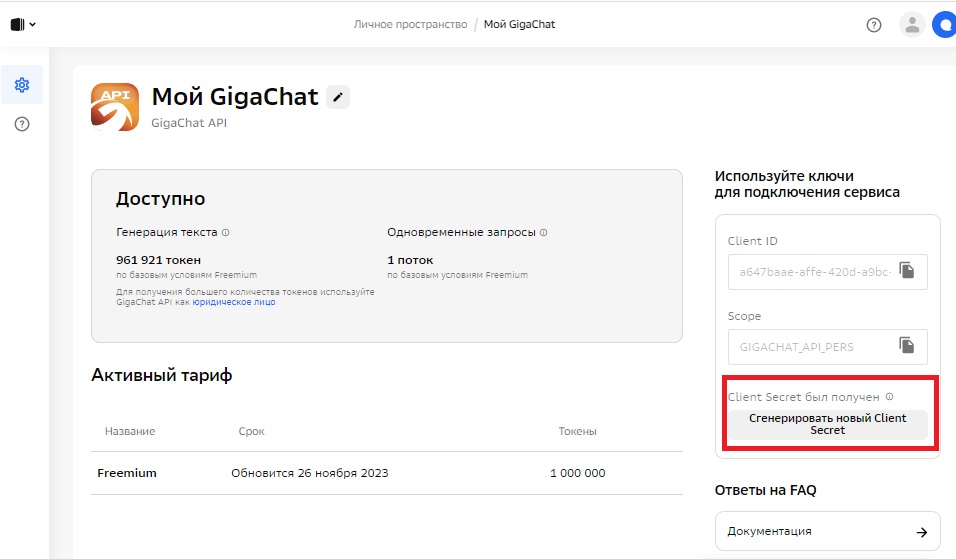Viewport: 956px width, 559px height.
Task: Open Документация in the FAQ section
Action: (x=827, y=531)
